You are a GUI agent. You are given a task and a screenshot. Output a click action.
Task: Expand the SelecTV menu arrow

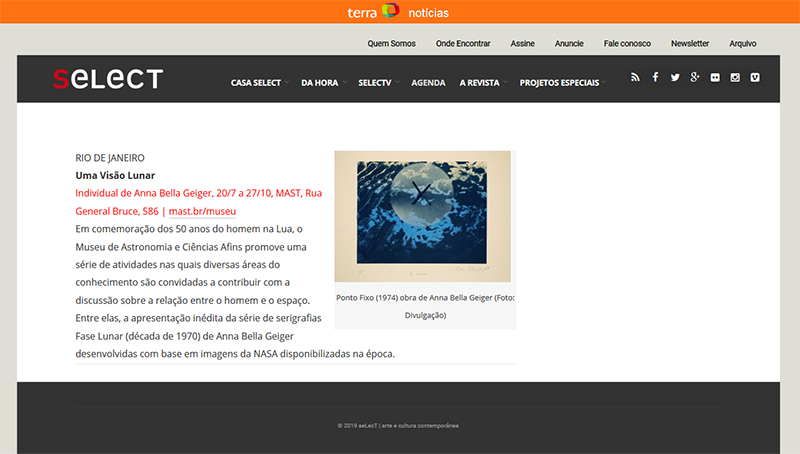coord(397,82)
